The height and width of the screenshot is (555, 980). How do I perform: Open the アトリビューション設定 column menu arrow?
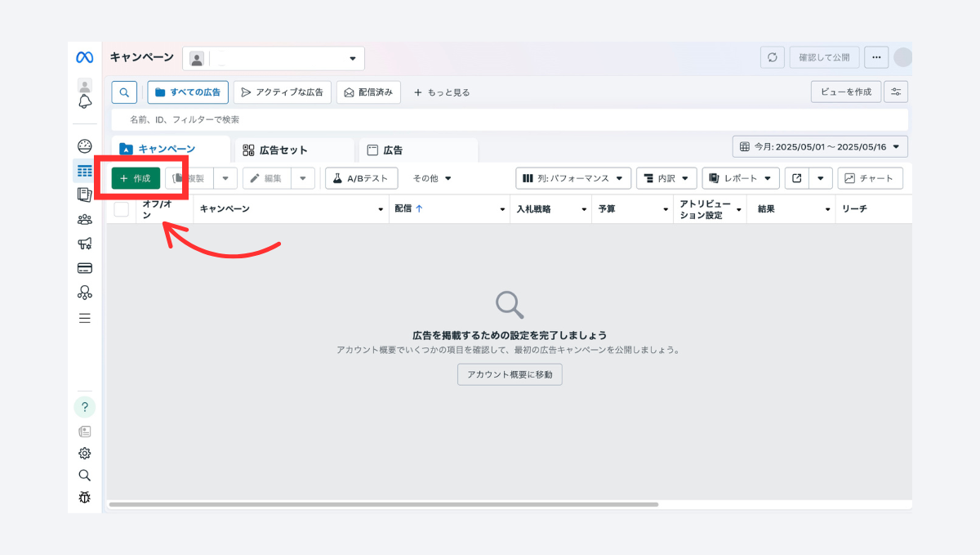(x=739, y=210)
